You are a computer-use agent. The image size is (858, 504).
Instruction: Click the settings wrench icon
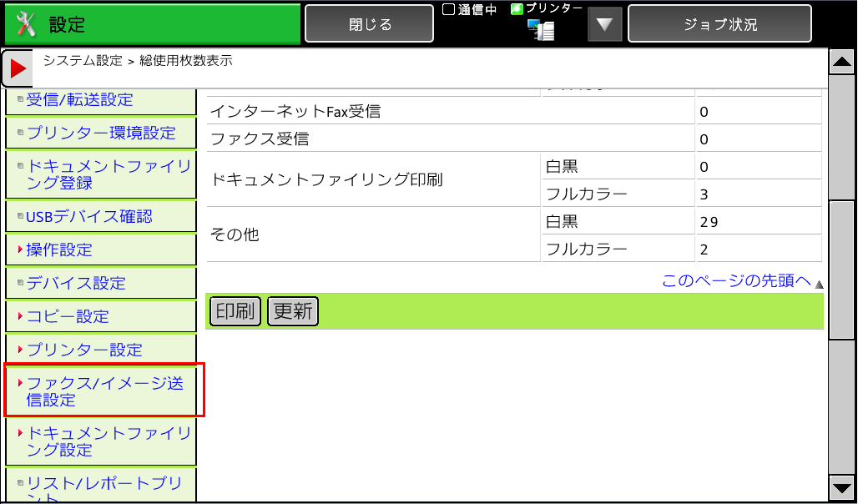click(27, 24)
